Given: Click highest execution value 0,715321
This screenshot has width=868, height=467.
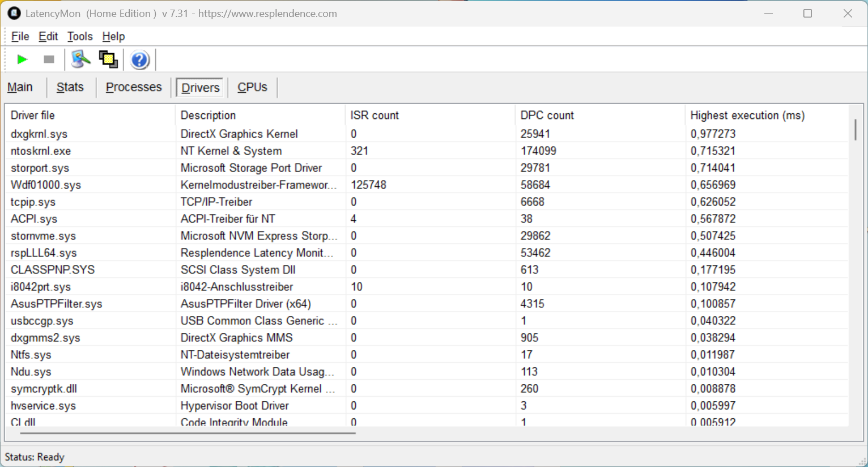Looking at the screenshot, I should (x=713, y=151).
